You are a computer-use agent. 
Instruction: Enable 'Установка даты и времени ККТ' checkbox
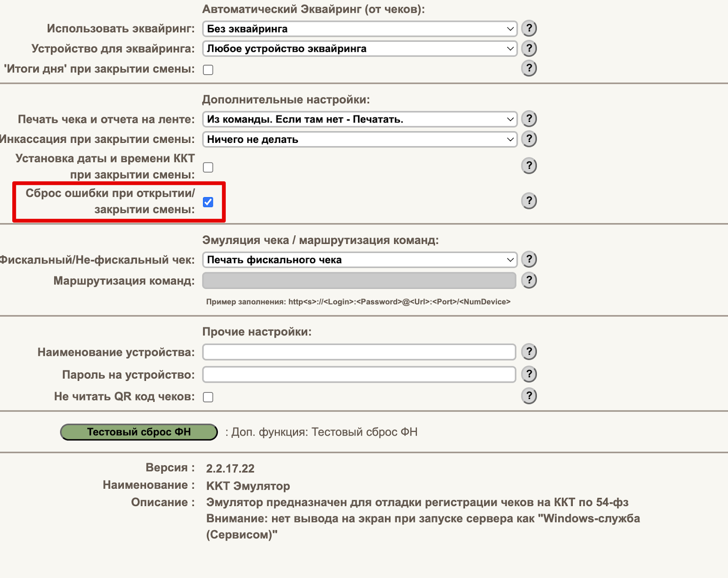point(208,167)
